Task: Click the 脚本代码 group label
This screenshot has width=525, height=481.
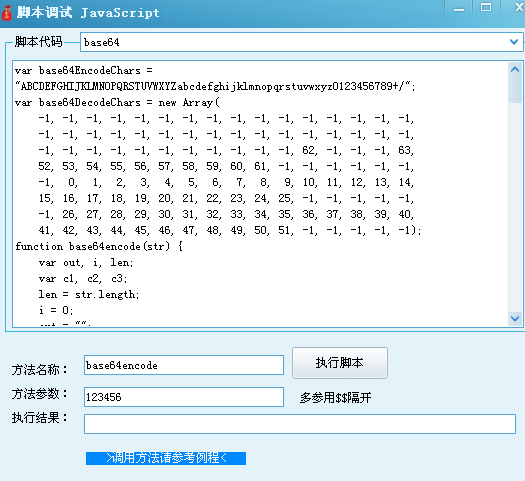Action: tap(39, 42)
